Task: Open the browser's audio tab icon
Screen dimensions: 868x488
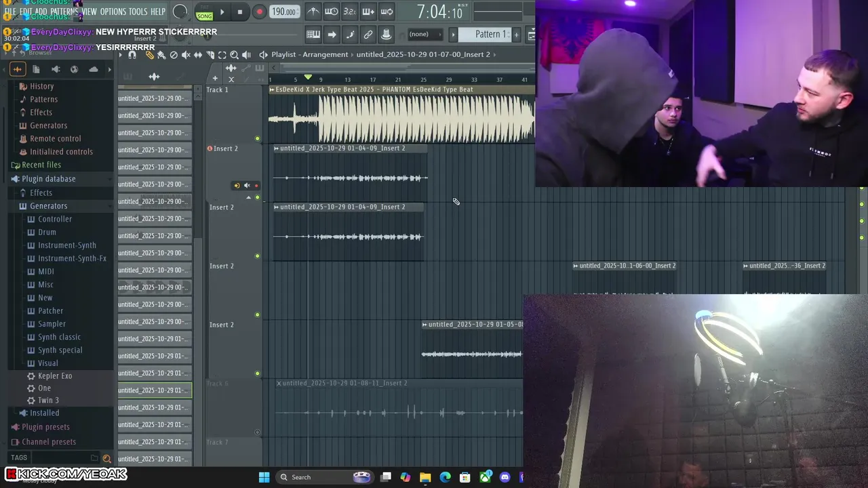Action: point(18,69)
